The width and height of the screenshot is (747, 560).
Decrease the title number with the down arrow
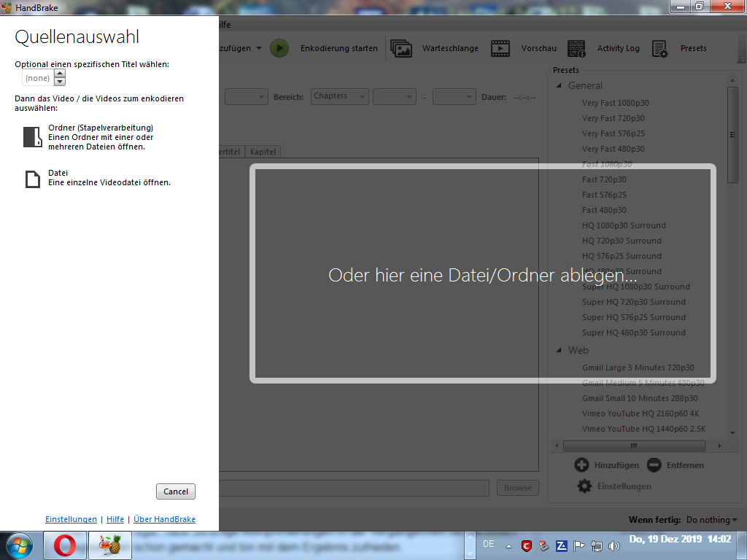[x=60, y=82]
